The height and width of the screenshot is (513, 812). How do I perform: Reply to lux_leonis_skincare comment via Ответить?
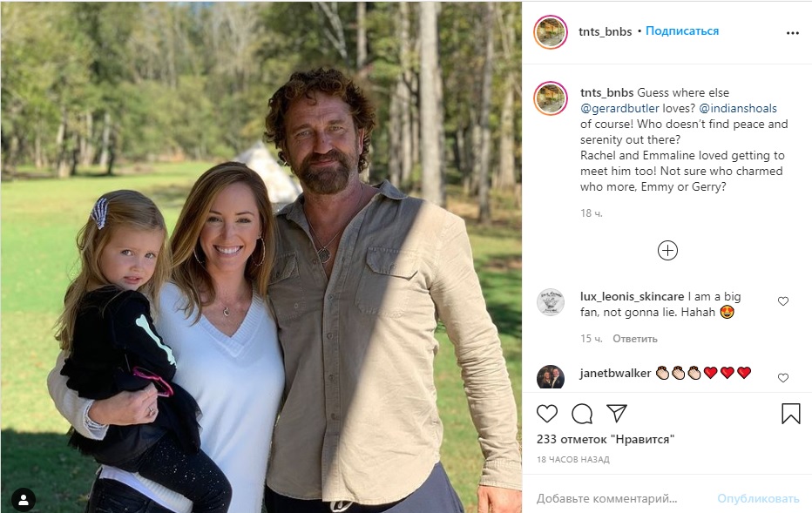634,338
